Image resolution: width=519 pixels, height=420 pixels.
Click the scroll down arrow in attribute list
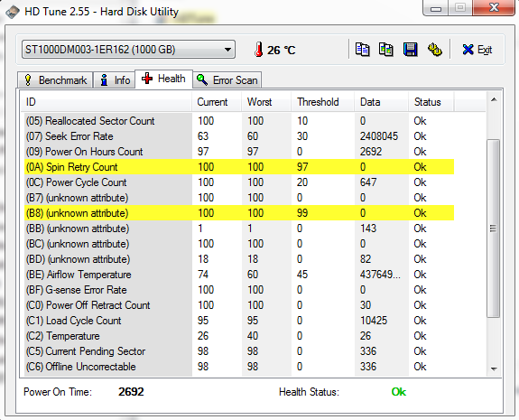(x=494, y=369)
